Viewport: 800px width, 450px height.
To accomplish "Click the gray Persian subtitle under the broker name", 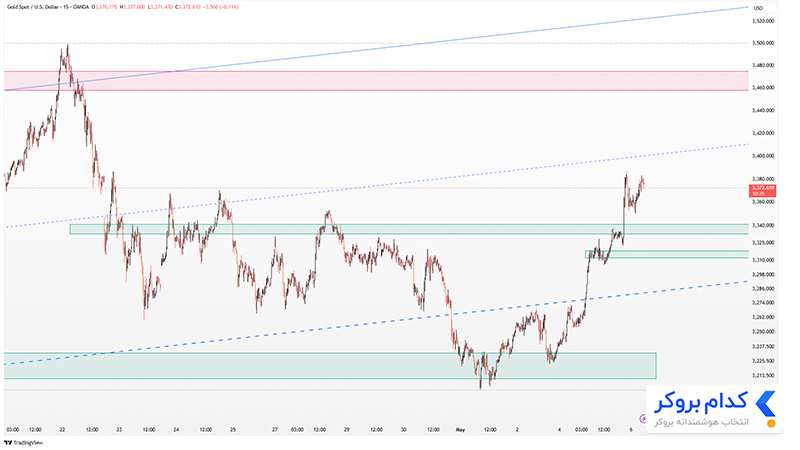I will (702, 422).
